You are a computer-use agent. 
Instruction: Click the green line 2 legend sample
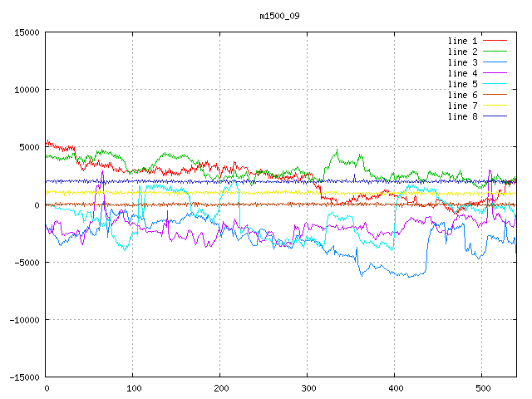(x=495, y=52)
